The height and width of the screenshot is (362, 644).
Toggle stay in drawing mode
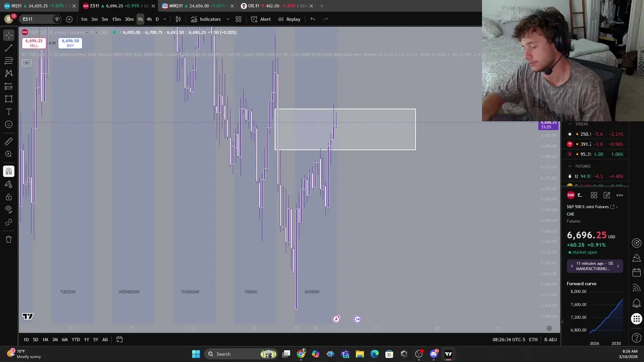tap(9, 185)
